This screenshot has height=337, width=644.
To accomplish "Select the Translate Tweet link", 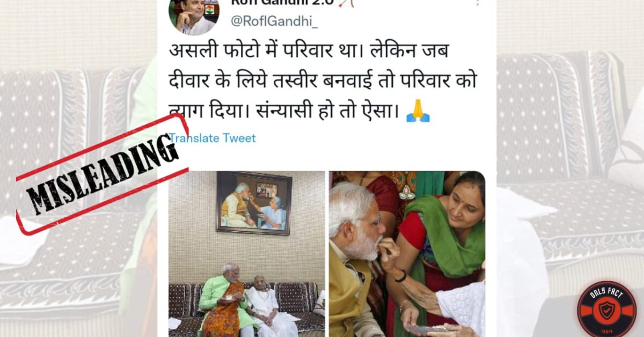I will click(213, 138).
